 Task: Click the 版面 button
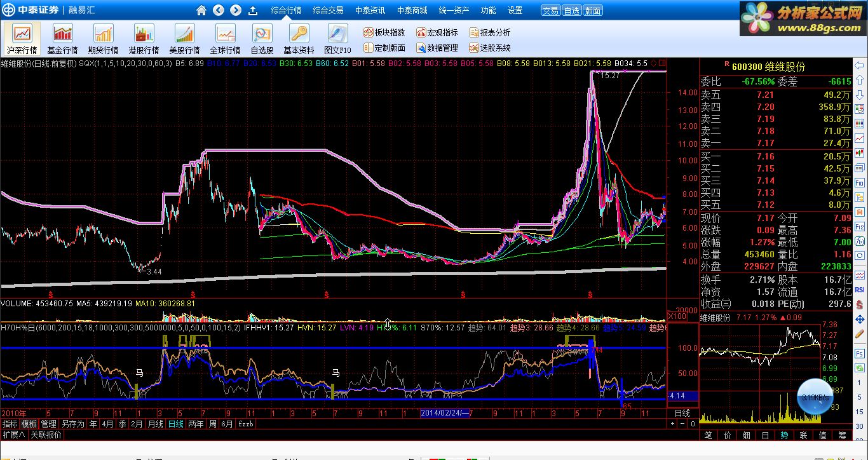(x=593, y=11)
